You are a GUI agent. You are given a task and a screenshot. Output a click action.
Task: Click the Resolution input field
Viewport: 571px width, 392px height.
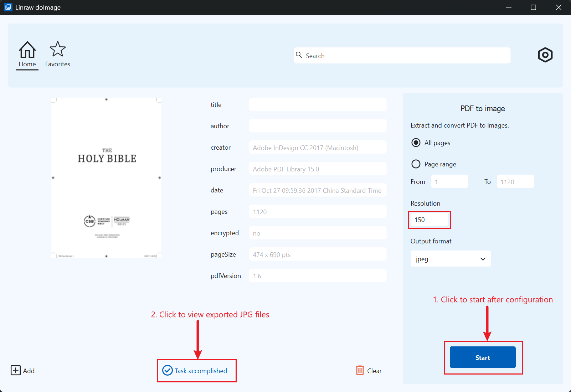pos(429,220)
